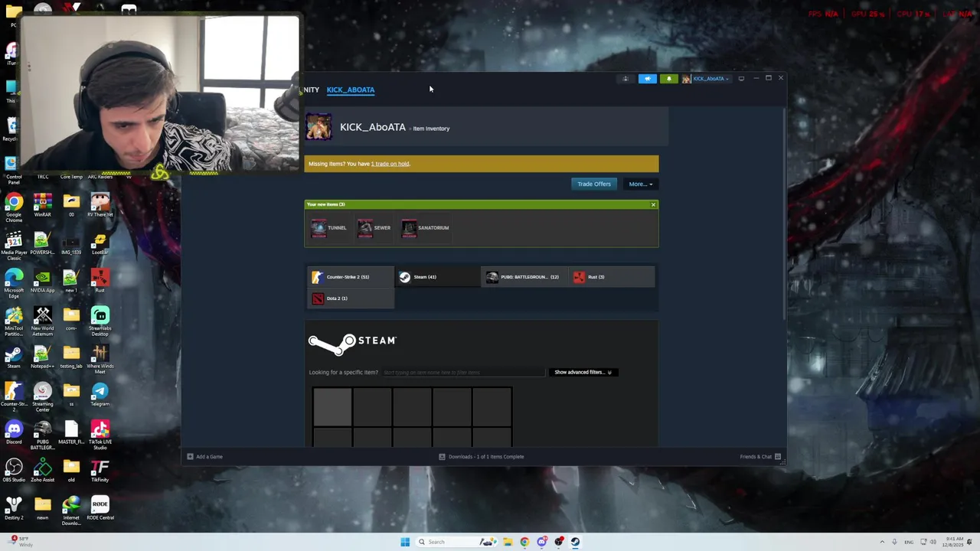Open Steam announcements megaphone icon

tap(648, 79)
